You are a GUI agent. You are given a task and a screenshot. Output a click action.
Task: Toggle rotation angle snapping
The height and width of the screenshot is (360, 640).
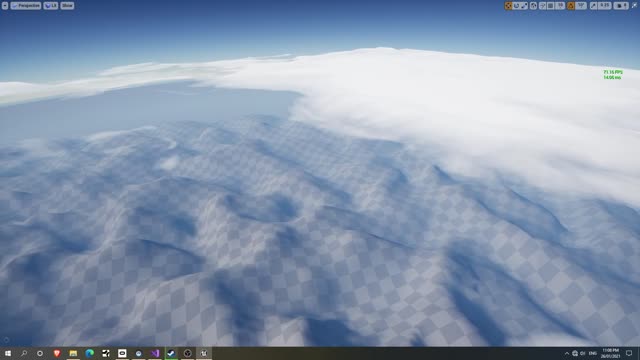571,6
